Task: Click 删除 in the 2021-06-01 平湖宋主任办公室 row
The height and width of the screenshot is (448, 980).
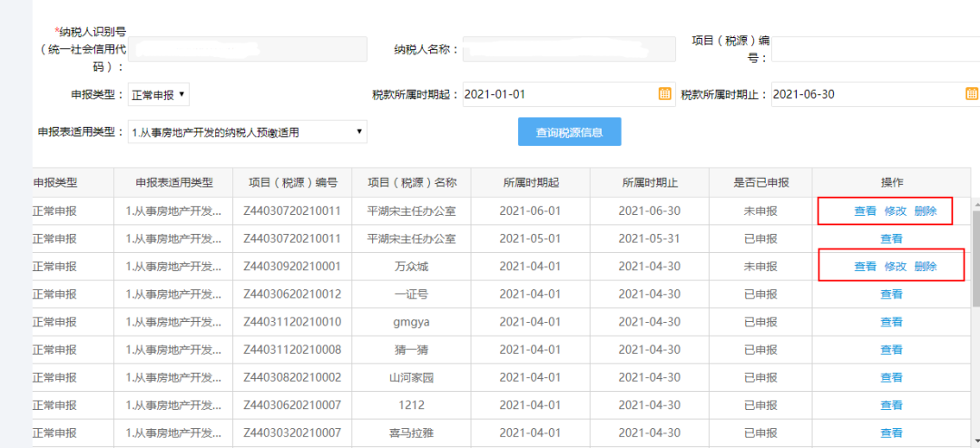Action: [926, 211]
